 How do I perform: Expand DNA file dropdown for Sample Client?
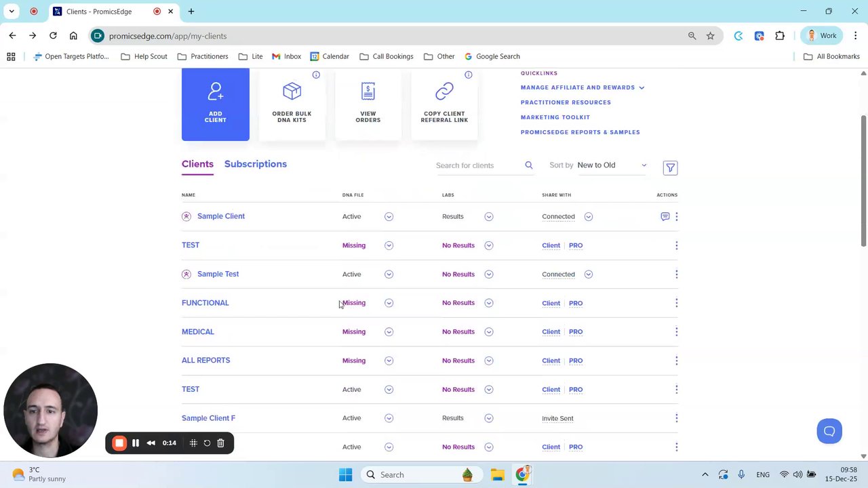coord(389,216)
